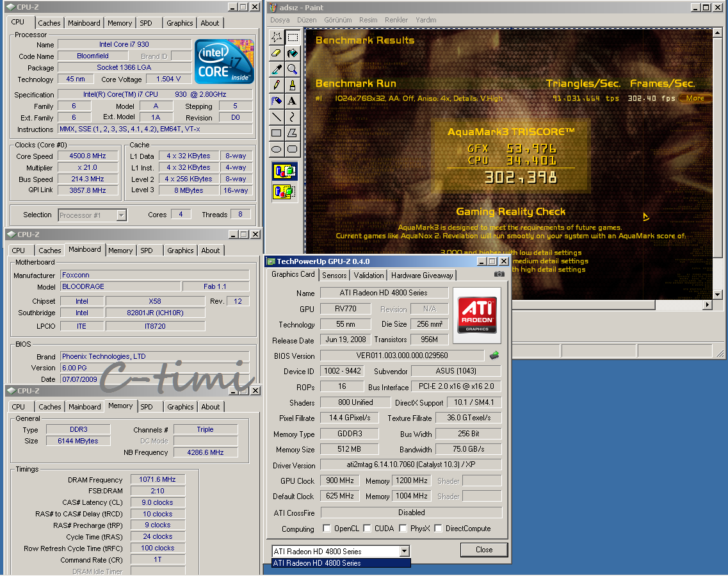Enable the OpenCL checkbox in GPU-Z
Screen dimensions: 728x576
click(327, 528)
